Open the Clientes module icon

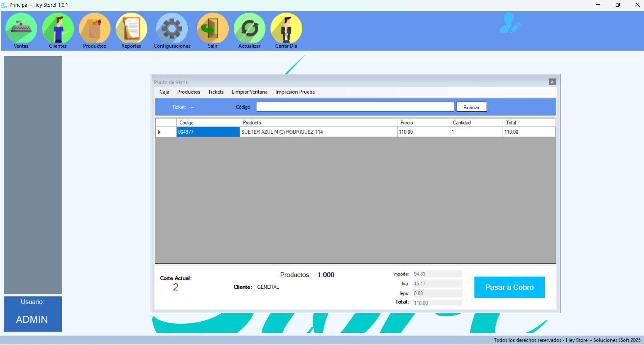coord(58,29)
